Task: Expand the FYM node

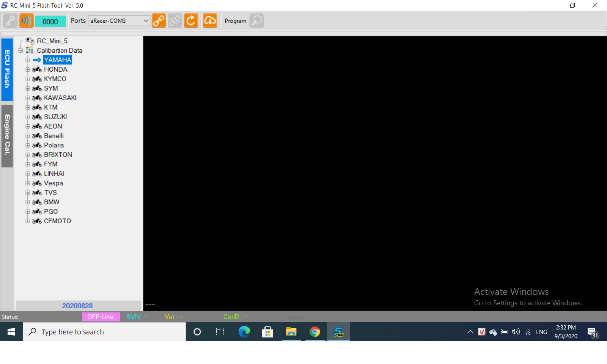Action: tap(28, 164)
